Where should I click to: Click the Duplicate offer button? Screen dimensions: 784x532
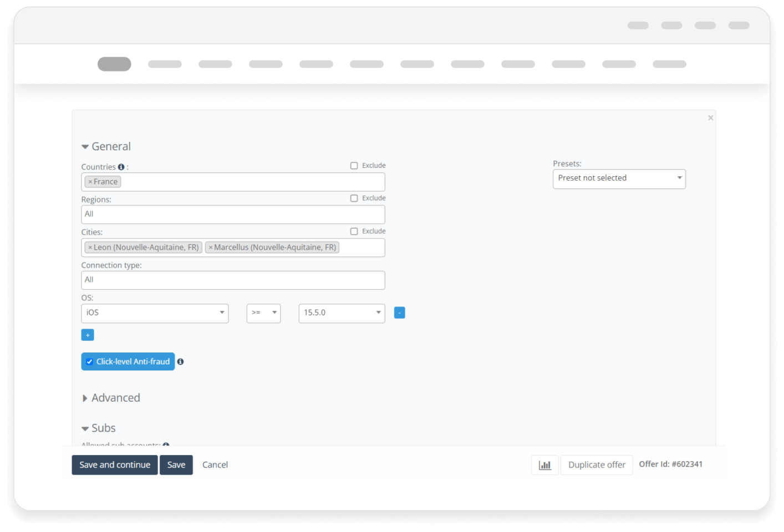[x=597, y=465]
